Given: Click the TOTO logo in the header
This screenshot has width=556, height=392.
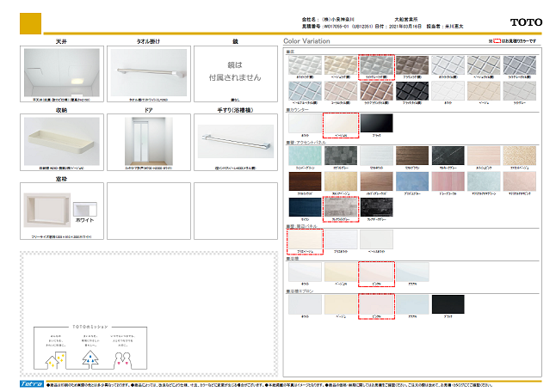Looking at the screenshot, I should pyautogui.click(x=525, y=21).
